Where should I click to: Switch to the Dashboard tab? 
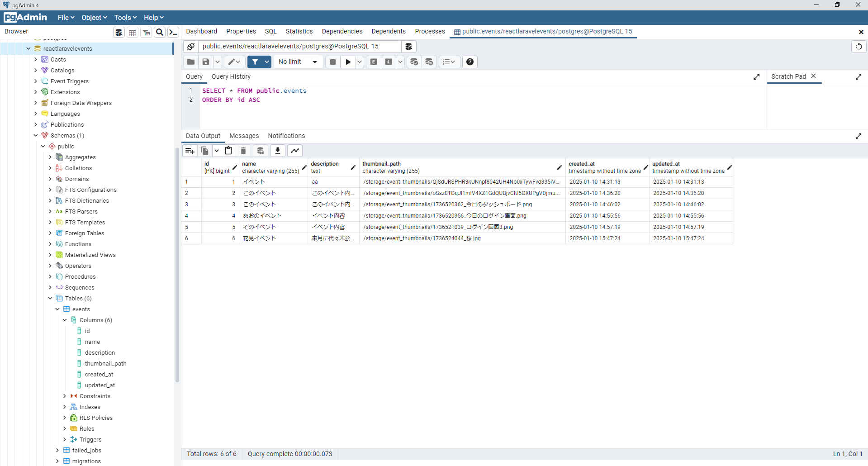click(201, 31)
